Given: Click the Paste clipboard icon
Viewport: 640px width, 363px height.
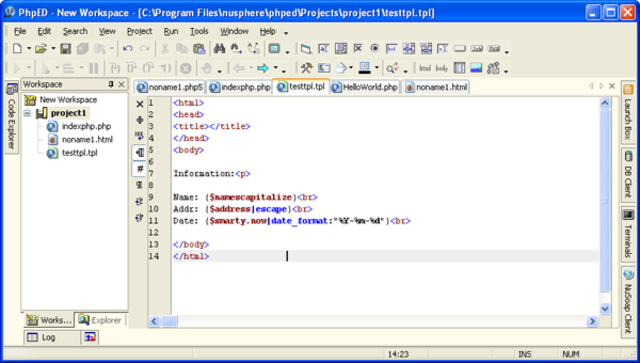Looking at the screenshot, I should tap(199, 49).
